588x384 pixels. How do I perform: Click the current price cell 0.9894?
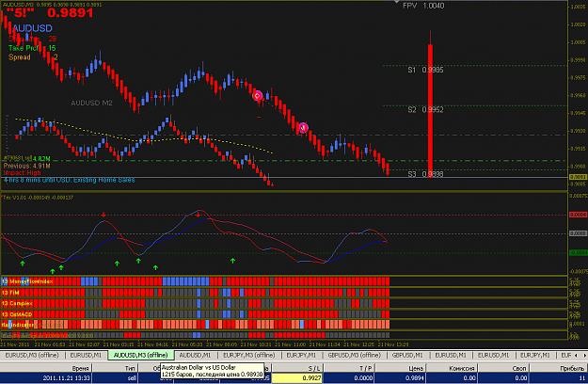tap(401, 378)
